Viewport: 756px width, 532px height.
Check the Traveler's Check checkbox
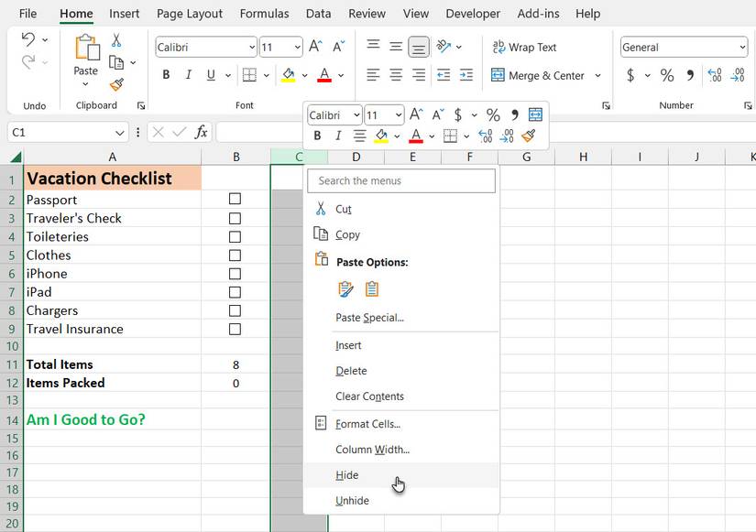tap(235, 218)
